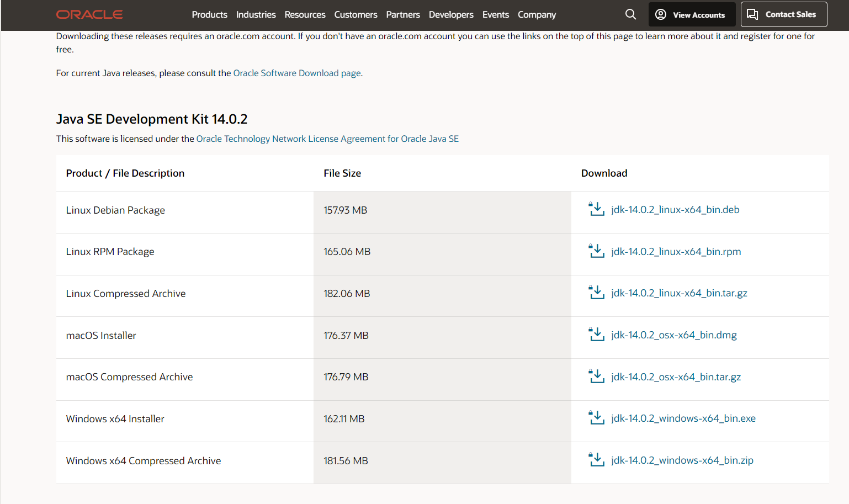The image size is (849, 504).
Task: Click the 157.93 MB file size
Action: (x=346, y=210)
